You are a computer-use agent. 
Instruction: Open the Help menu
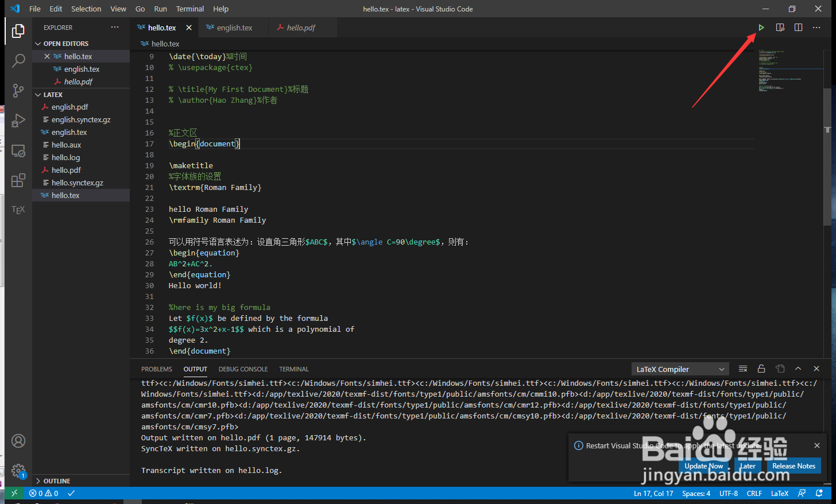click(x=221, y=9)
